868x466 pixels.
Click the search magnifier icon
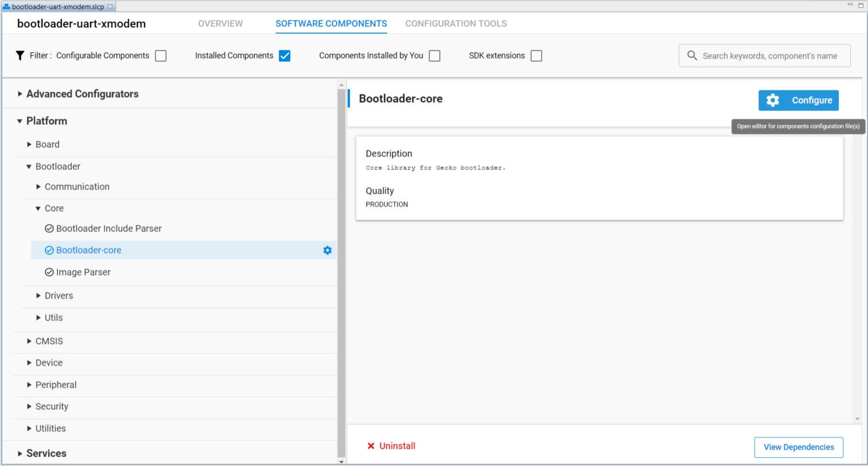tap(692, 55)
